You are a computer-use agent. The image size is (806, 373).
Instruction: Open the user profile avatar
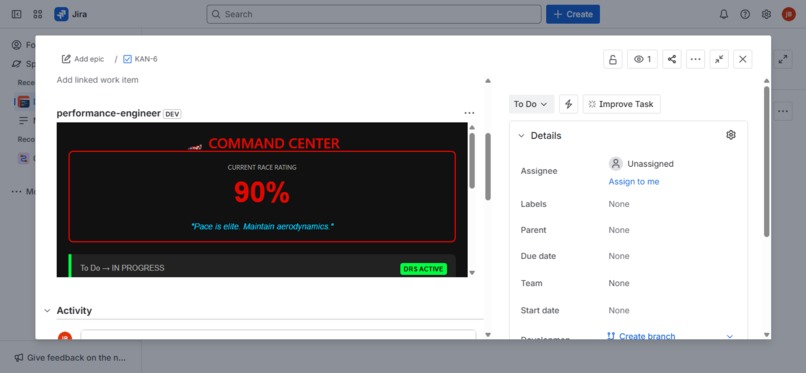pos(789,14)
